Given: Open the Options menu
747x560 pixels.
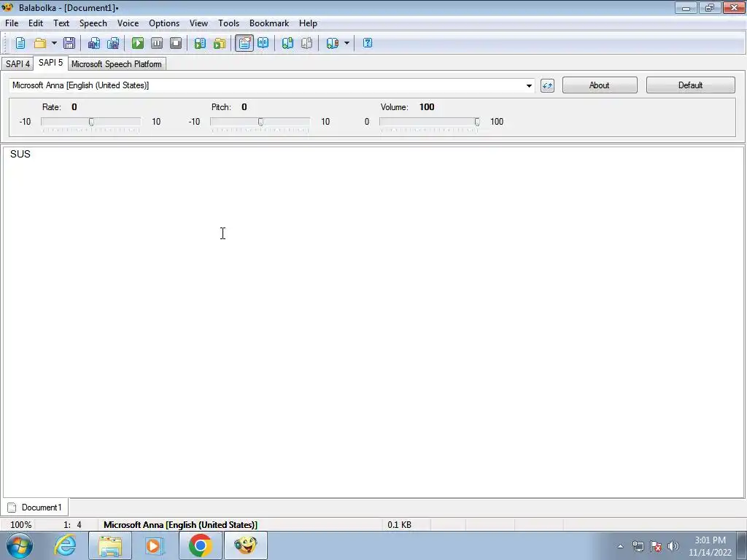Looking at the screenshot, I should tap(164, 23).
